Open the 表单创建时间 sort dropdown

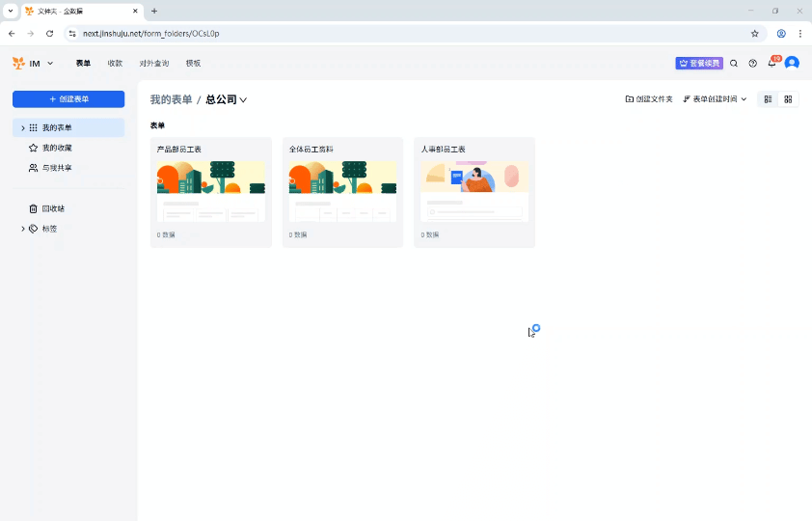click(715, 99)
